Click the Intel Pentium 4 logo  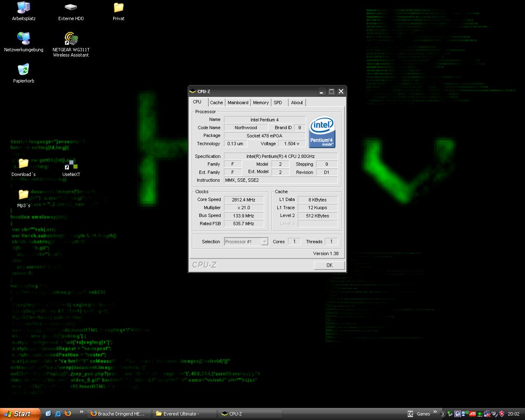(x=322, y=132)
